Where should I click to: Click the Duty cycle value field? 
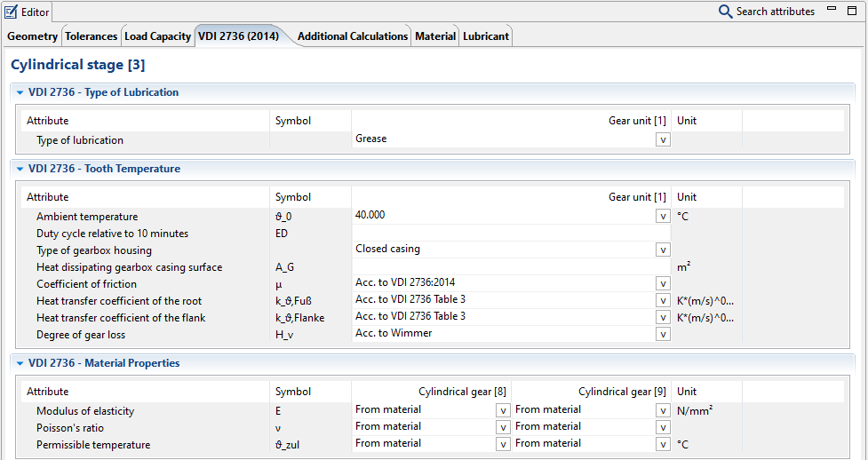511,234
